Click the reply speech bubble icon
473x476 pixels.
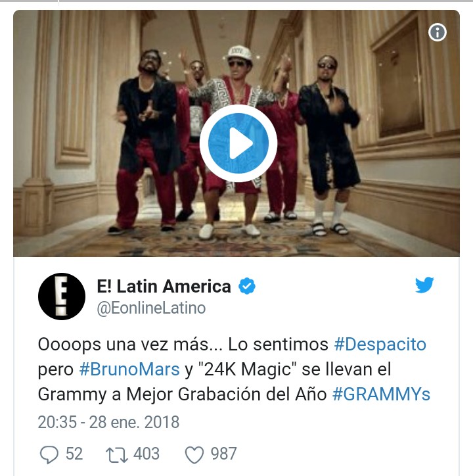49,454
